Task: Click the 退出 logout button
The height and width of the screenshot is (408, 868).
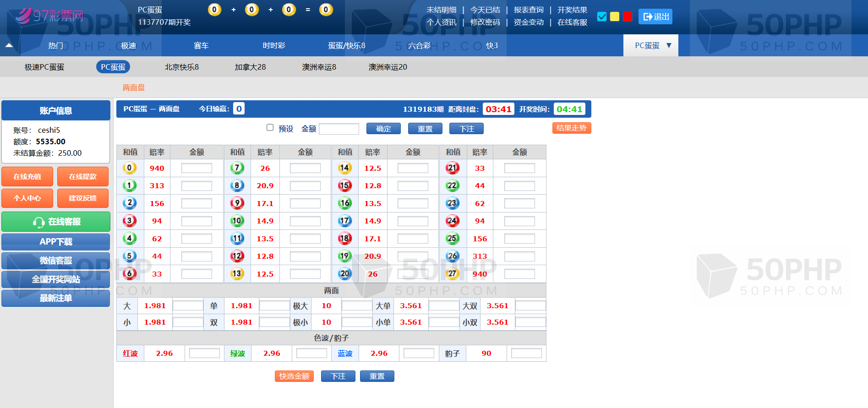Action: 655,16
